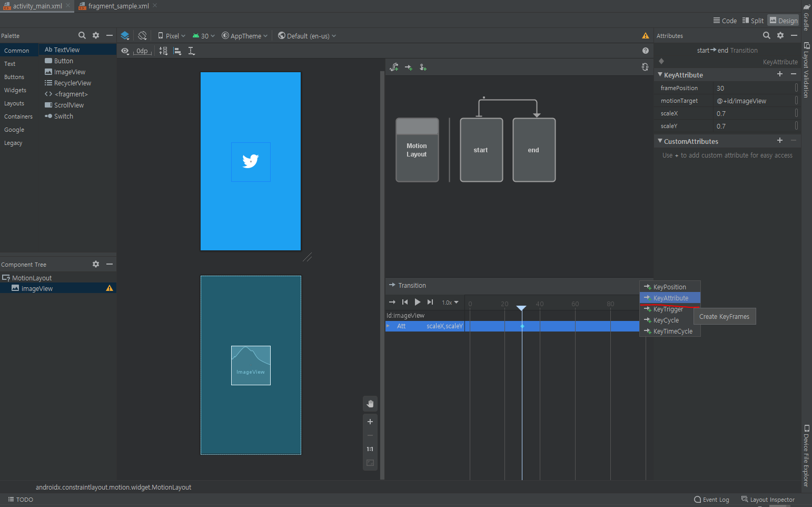Switch to Split view mode

coord(753,21)
